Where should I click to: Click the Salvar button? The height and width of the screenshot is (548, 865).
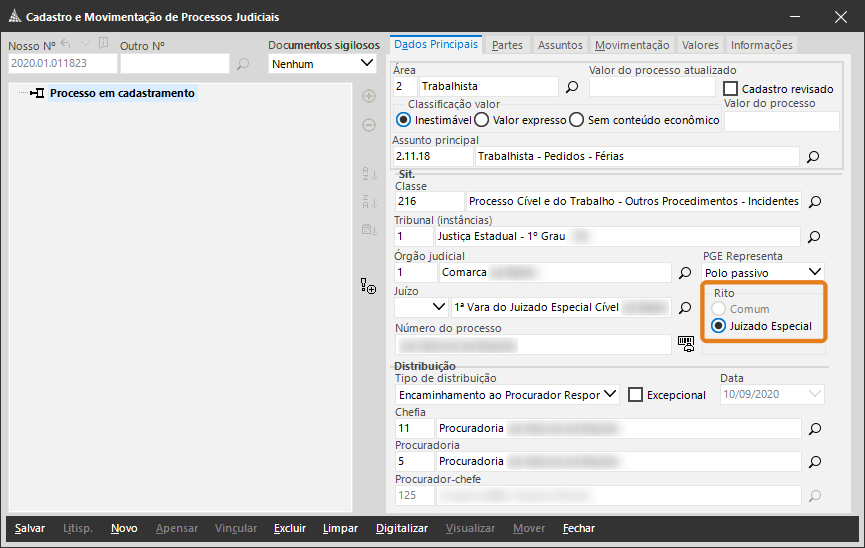tap(30, 528)
